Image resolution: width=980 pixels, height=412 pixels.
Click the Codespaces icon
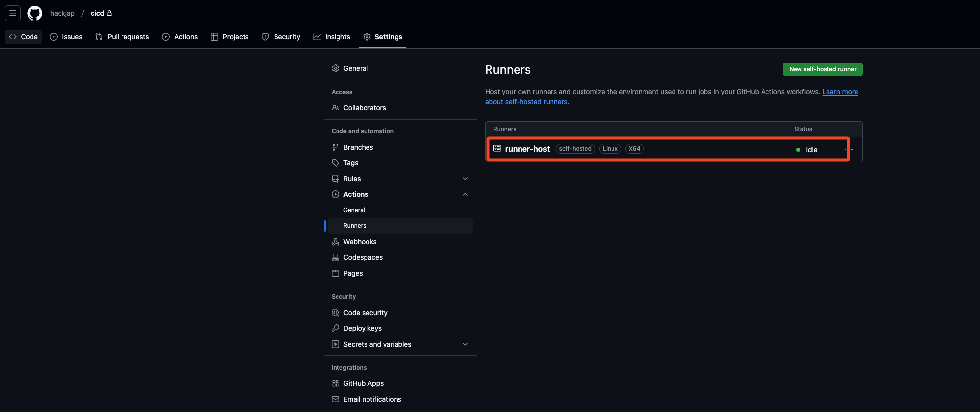[x=336, y=257]
